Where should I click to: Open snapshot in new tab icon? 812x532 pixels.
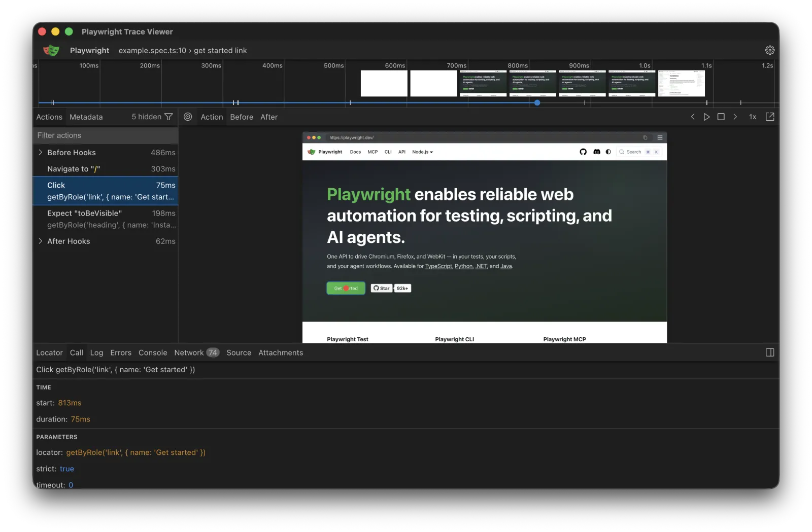(770, 117)
